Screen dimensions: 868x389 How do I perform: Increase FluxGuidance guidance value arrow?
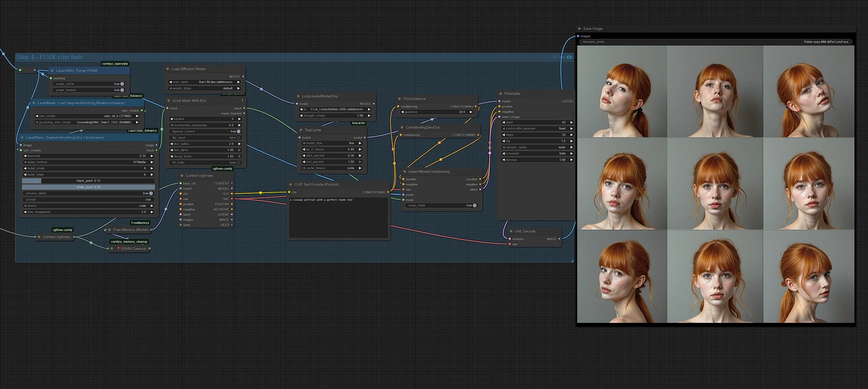click(x=471, y=112)
